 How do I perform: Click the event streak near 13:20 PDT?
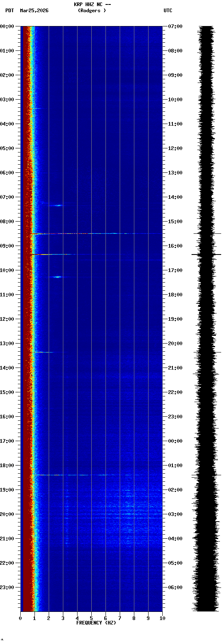point(44,352)
